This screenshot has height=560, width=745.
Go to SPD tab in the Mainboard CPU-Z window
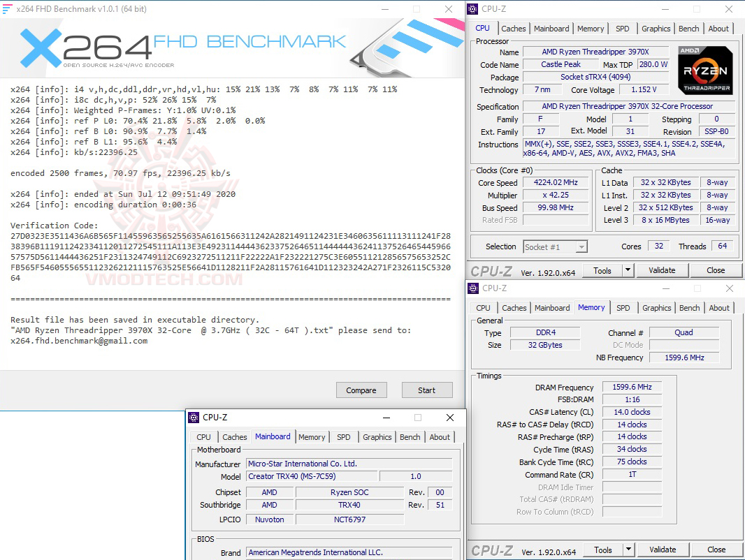coord(344,437)
